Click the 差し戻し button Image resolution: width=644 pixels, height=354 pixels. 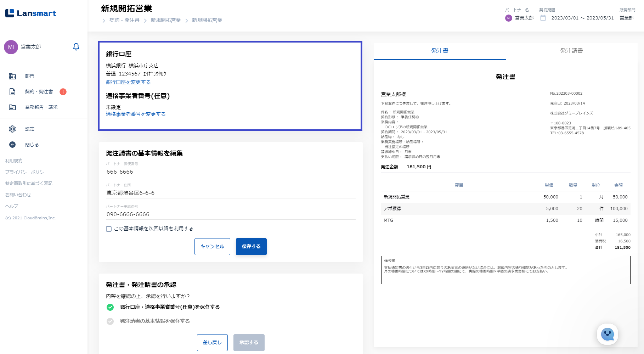tap(212, 343)
